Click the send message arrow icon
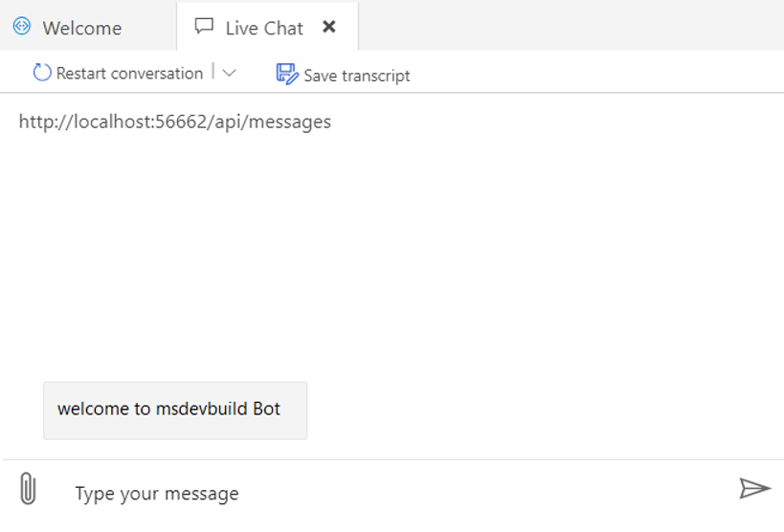Screen dimensions: 784x532 (x=755, y=489)
